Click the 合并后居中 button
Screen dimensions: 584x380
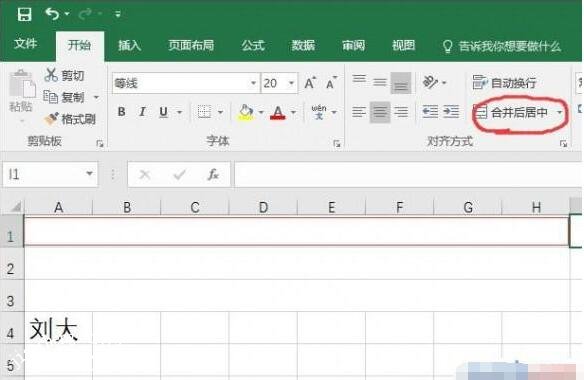pos(511,112)
